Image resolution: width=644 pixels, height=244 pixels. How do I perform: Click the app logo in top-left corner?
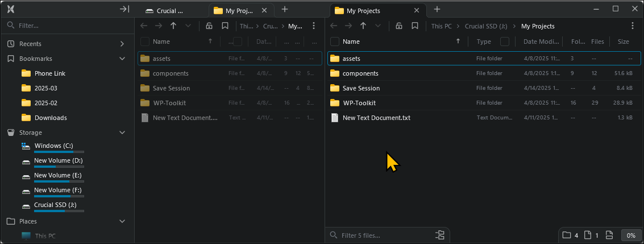coord(11,9)
